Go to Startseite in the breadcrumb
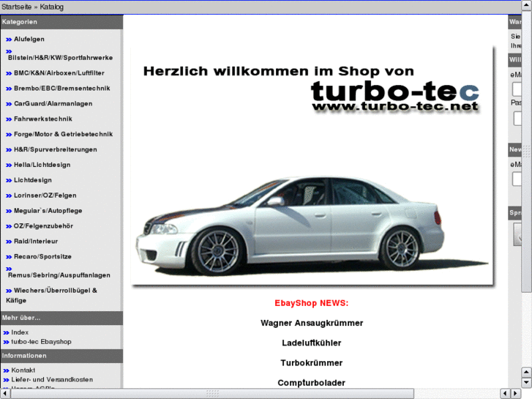532x399 pixels. [x=17, y=7]
